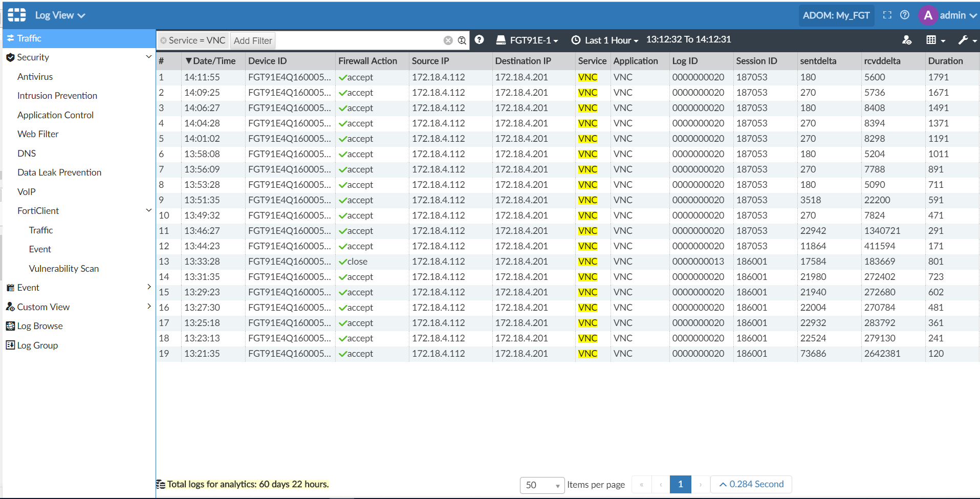Clear the filter with the X icon
The image size is (980, 499).
point(448,40)
